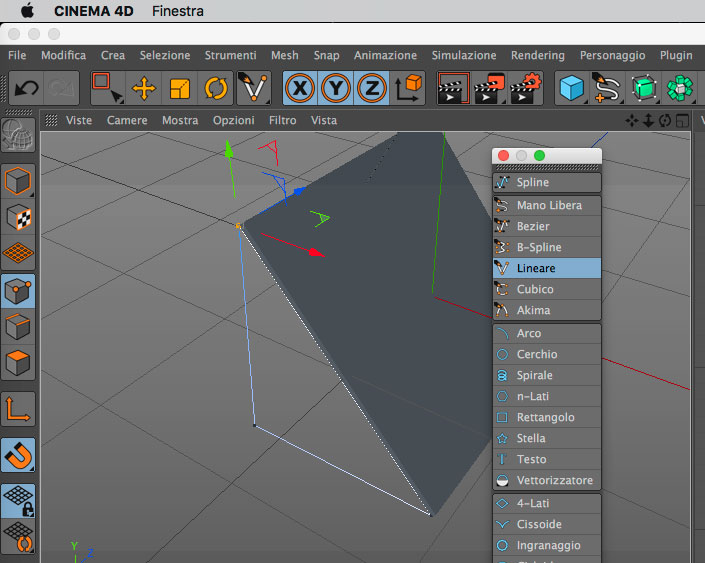This screenshot has height=563, width=705.
Task: Choose Cubico spline tool
Action: (547, 289)
